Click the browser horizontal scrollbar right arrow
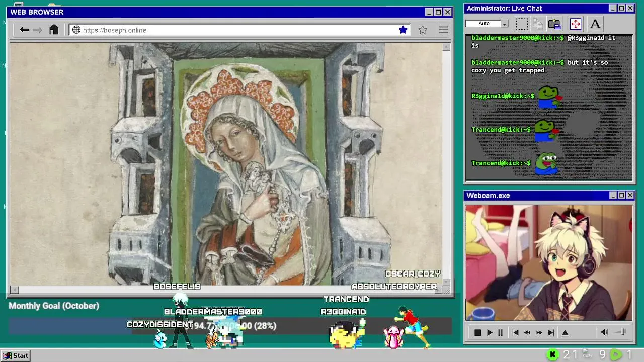Screen dimensions: 644x362 (x=439, y=289)
